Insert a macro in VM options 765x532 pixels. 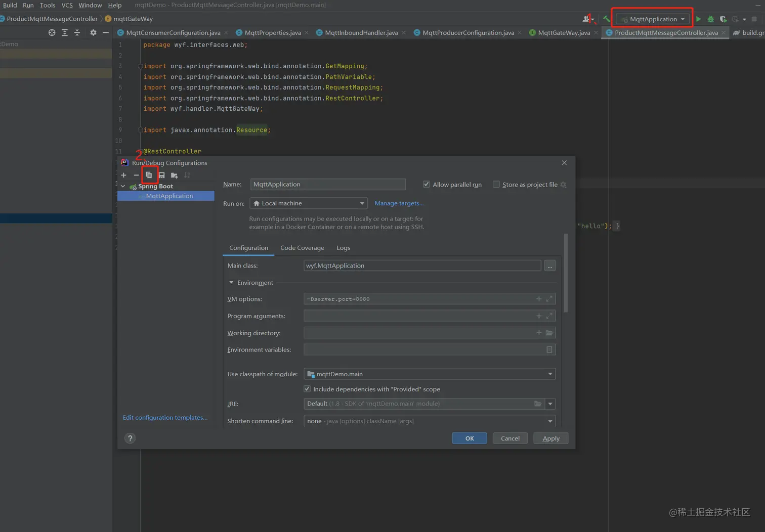click(539, 299)
